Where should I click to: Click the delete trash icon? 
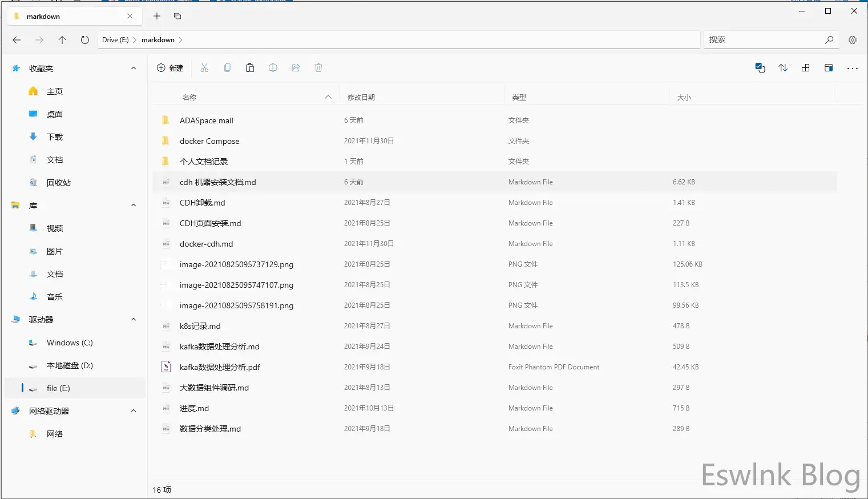coord(318,68)
